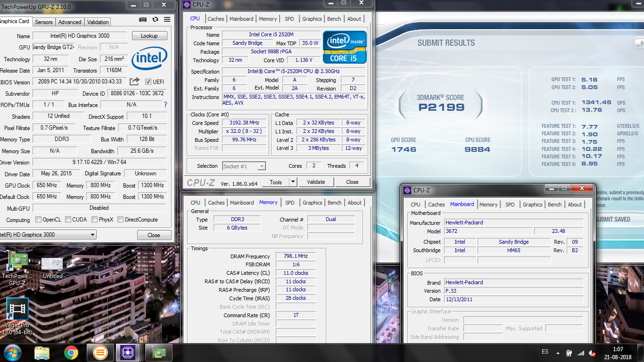Open the TechPowerUp GPU-Z desktop shortcut
The width and height of the screenshot is (644, 362).
pyautogui.click(x=17, y=269)
